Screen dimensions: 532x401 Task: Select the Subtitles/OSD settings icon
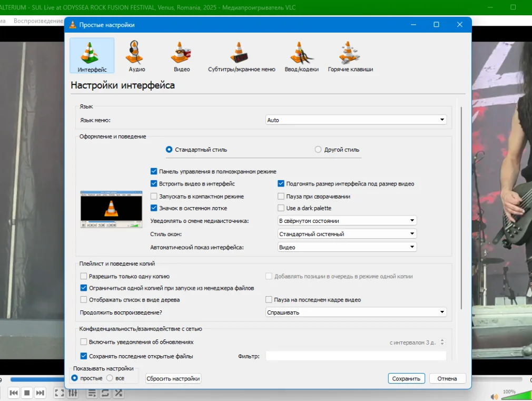click(x=241, y=56)
